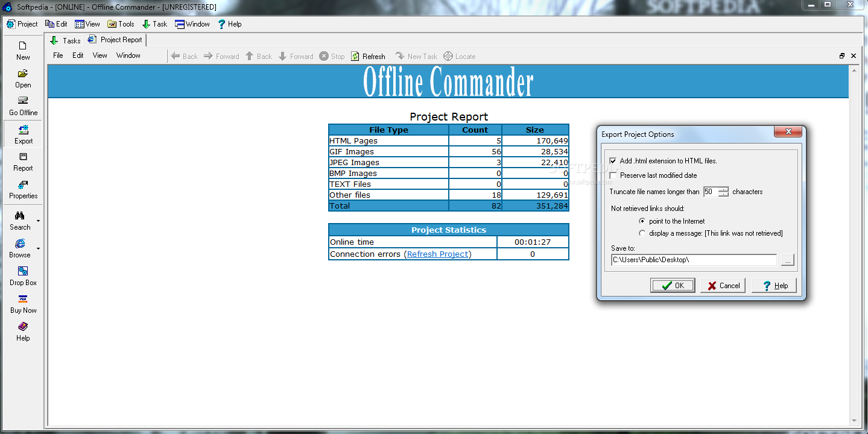Click the down-arrow Forward toolbar button
Screen dimensions: 868x434
pos(296,56)
